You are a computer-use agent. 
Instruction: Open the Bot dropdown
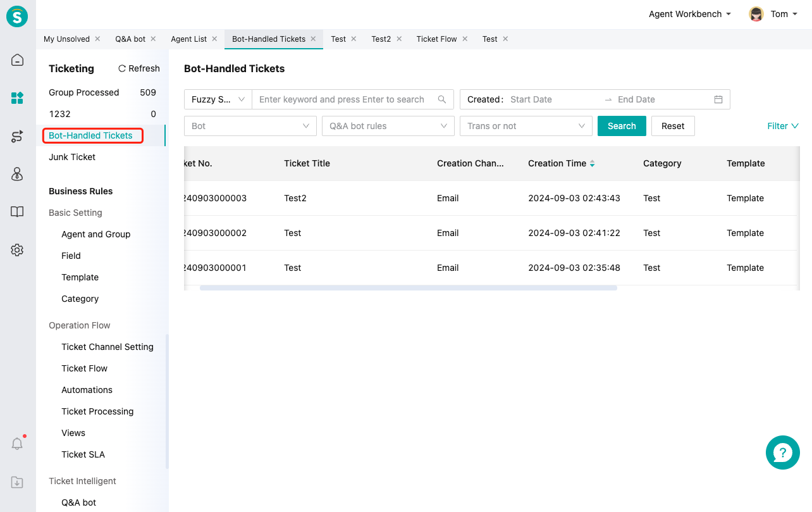tap(250, 126)
